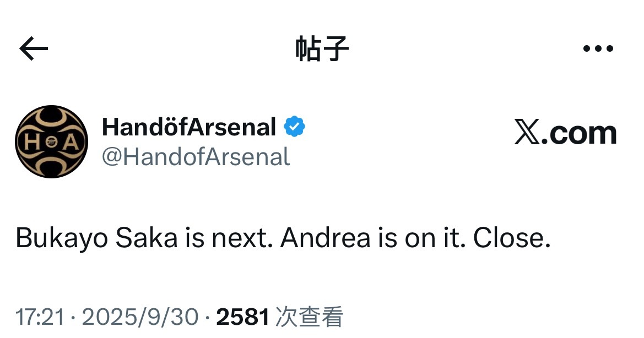This screenshot has width=644, height=338.
Task: Go back using the left arrow
Action: pyautogui.click(x=34, y=48)
